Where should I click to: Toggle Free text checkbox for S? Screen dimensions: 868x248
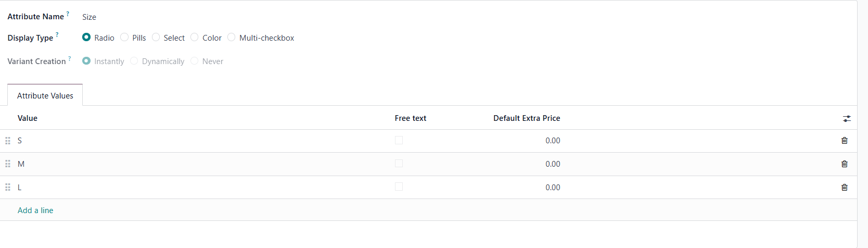tap(399, 140)
